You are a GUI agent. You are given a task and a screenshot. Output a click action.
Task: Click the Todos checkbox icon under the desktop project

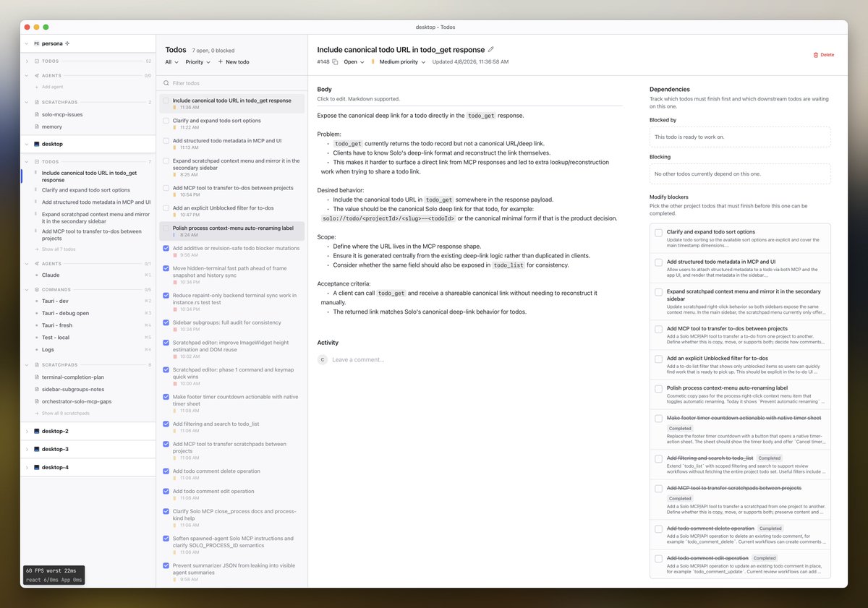tap(36, 162)
